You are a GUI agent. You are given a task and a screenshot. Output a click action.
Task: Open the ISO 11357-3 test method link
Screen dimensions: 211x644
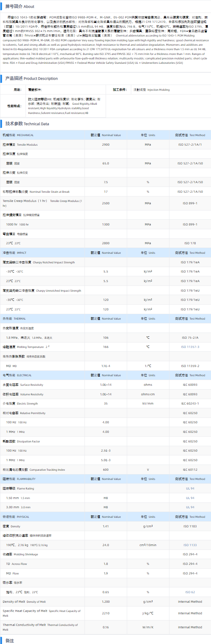(190, 347)
